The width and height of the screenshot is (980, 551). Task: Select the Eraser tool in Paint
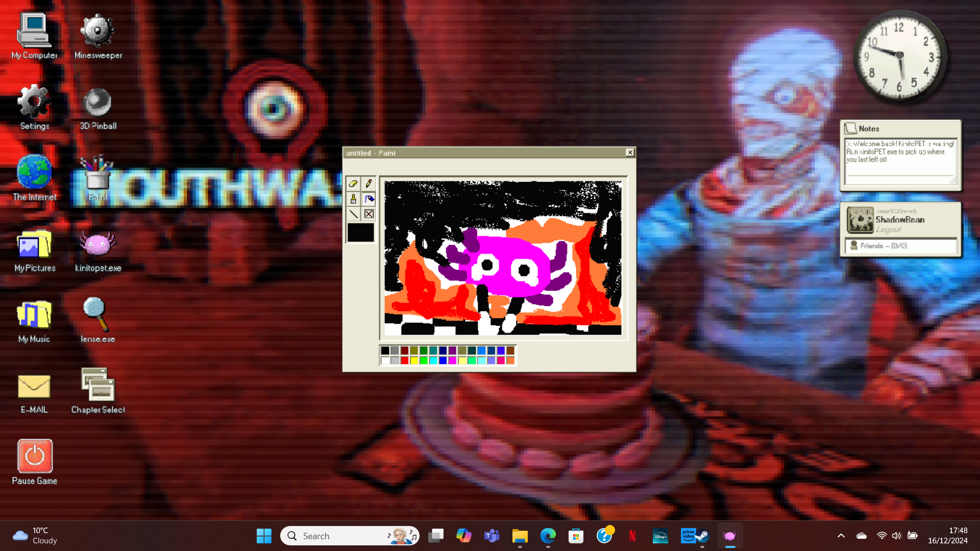pyautogui.click(x=353, y=184)
